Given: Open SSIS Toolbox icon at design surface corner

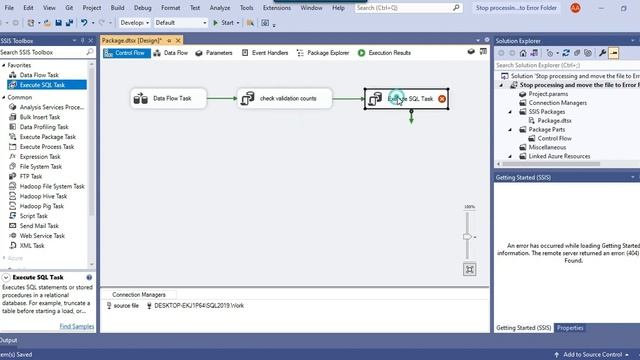Looking at the screenshot, I should [483, 52].
